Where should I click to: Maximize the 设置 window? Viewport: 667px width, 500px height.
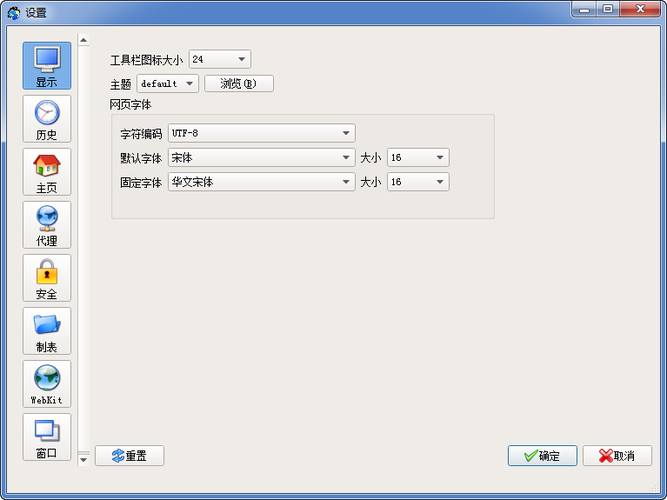click(608, 9)
